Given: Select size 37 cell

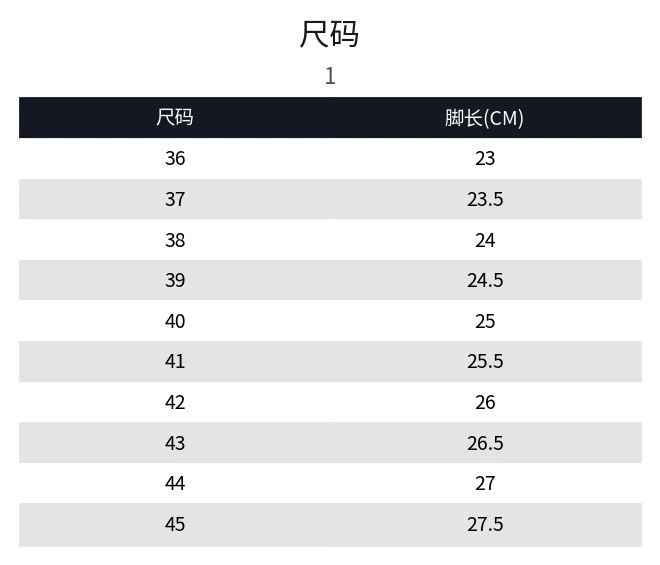Looking at the screenshot, I should [175, 199].
